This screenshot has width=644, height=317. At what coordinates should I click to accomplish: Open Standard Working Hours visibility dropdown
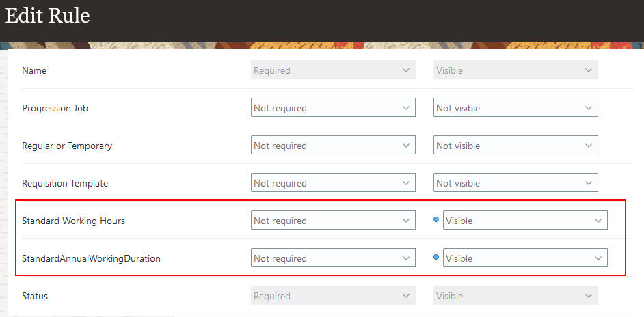point(525,221)
